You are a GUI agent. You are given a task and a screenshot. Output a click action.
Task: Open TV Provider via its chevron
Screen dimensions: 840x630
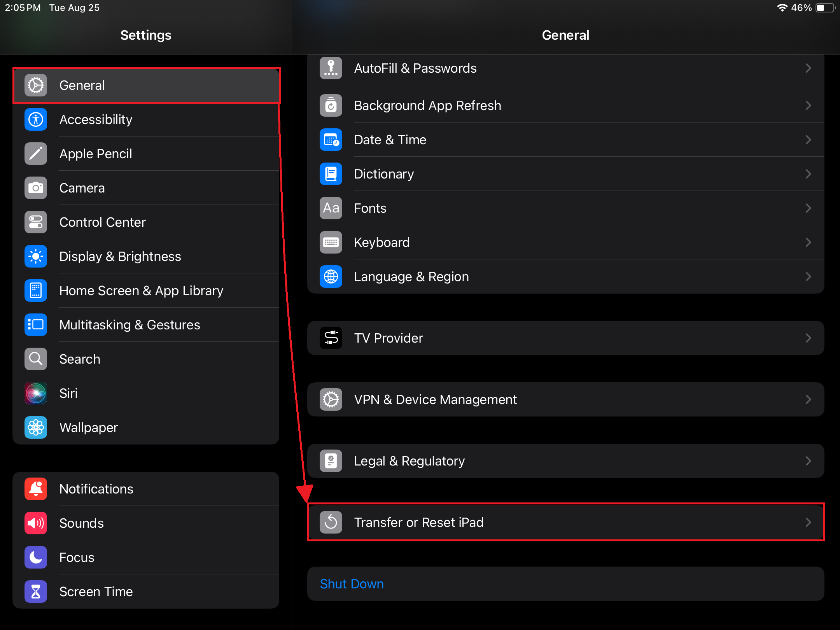click(x=808, y=338)
